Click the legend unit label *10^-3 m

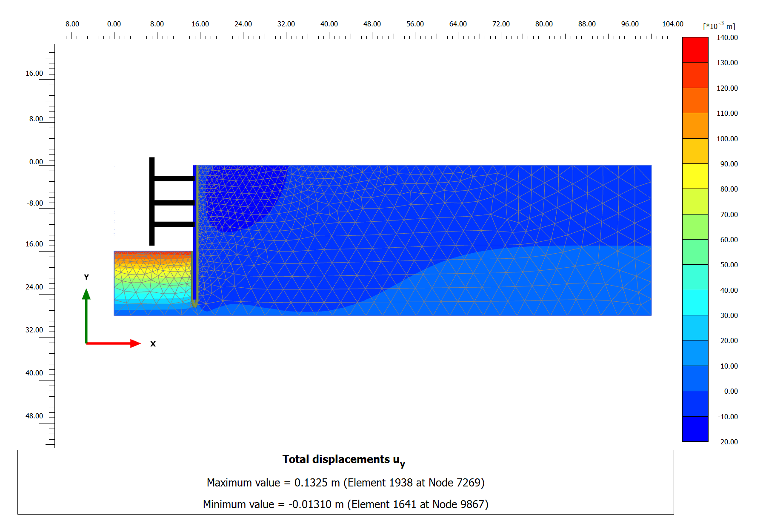(719, 26)
